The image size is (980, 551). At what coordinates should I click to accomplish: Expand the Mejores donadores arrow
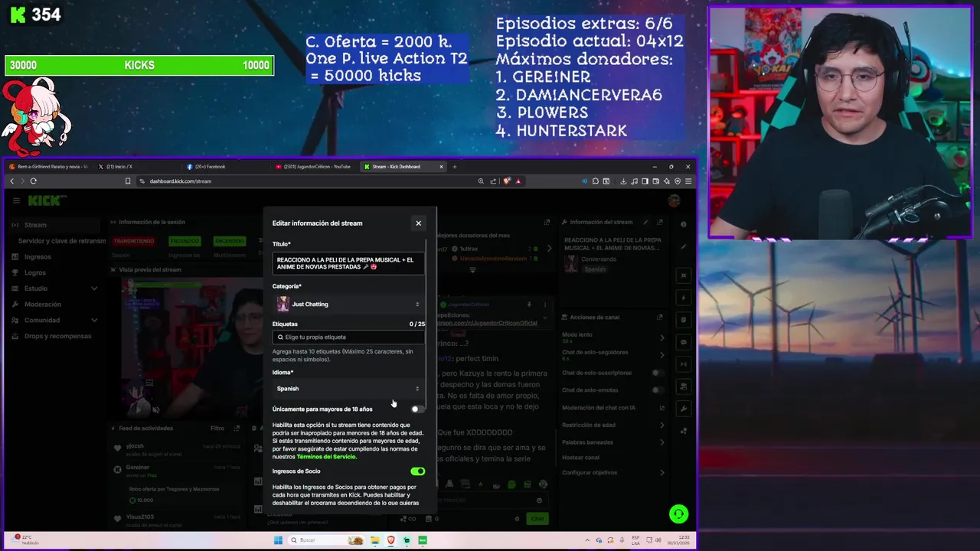point(548,249)
